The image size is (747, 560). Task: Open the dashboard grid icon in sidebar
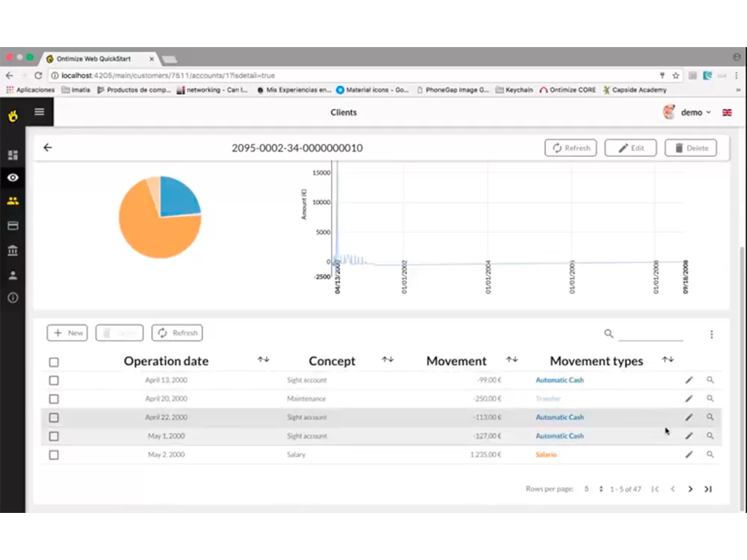point(13,155)
